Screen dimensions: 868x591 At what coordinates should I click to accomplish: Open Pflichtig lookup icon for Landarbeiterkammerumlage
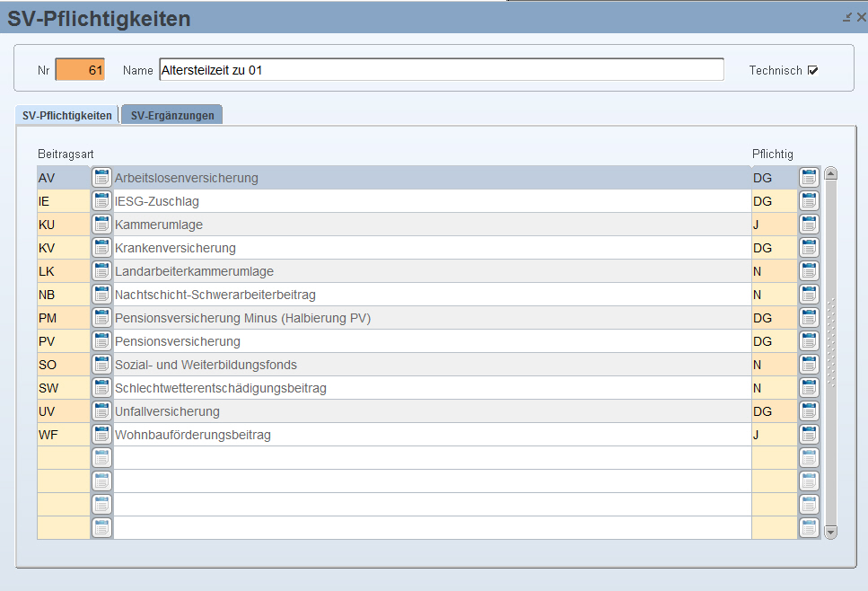click(x=809, y=271)
